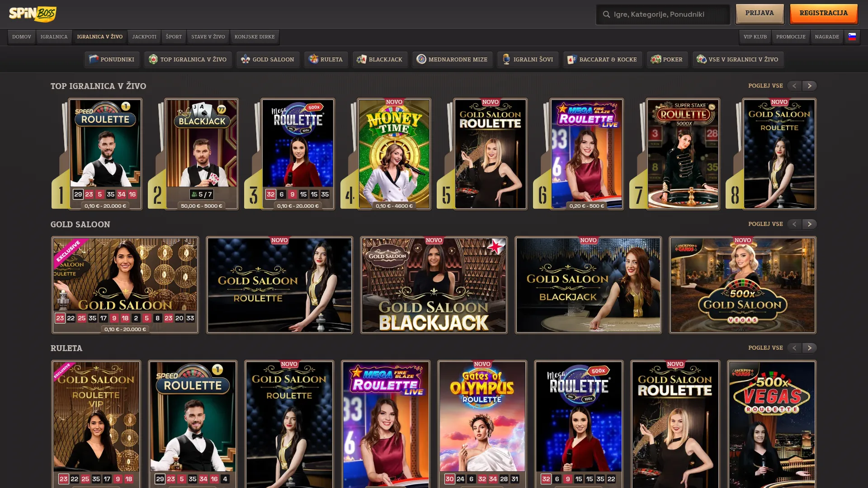The height and width of the screenshot is (488, 868).
Task: Open the Igralnica v živo tab
Action: click(100, 37)
